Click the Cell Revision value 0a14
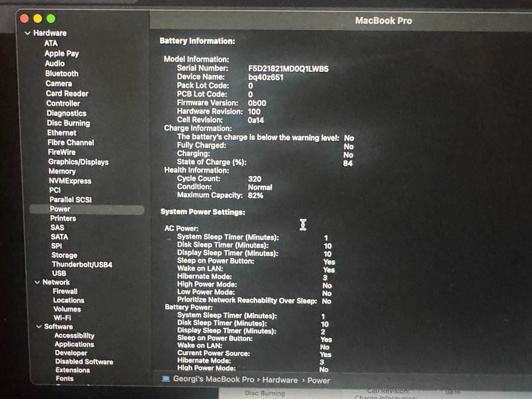This screenshot has width=532, height=399. 256,120
